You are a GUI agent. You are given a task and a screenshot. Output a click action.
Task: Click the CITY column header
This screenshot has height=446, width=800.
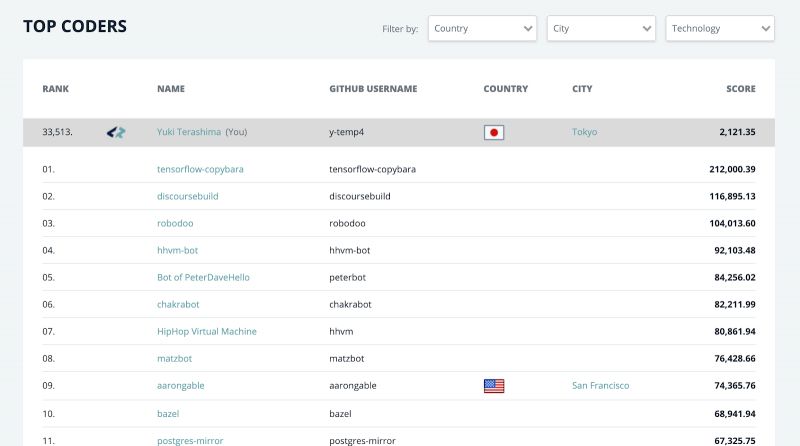coord(582,89)
